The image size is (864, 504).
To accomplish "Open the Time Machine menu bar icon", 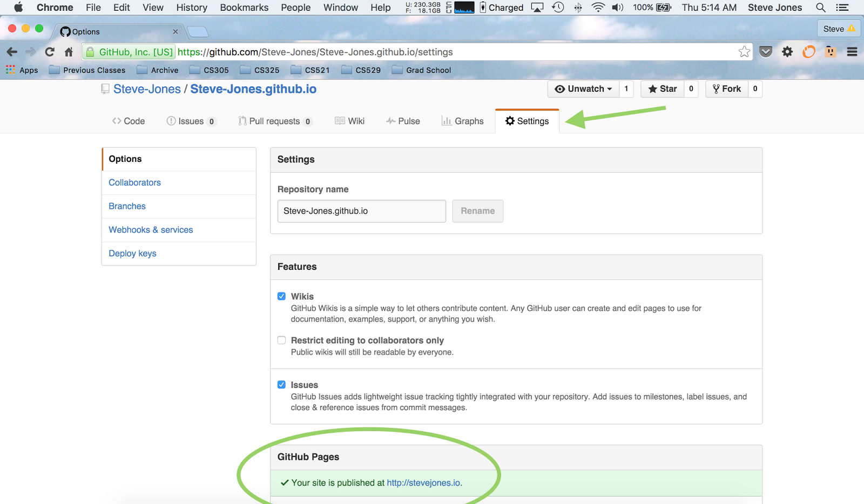I will pyautogui.click(x=558, y=8).
